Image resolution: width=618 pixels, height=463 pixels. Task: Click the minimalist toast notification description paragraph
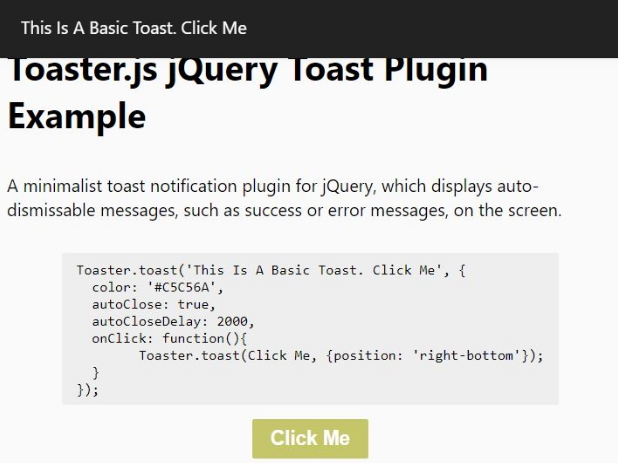tap(284, 198)
